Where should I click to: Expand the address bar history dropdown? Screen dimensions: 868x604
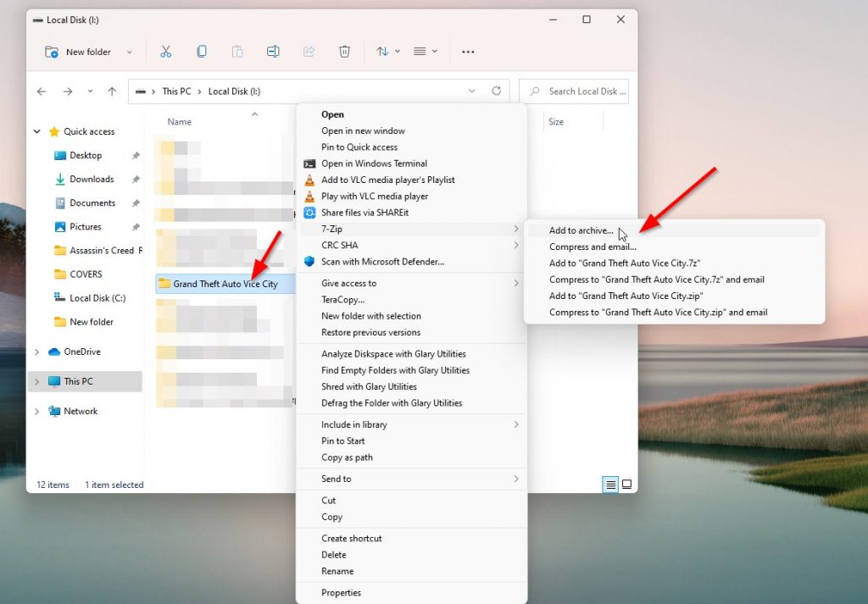pos(471,91)
